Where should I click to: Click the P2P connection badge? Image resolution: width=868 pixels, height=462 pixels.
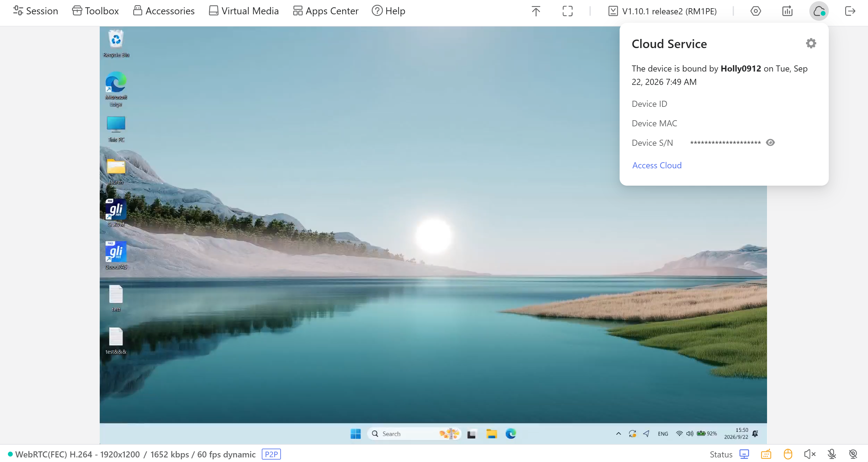coord(271,454)
